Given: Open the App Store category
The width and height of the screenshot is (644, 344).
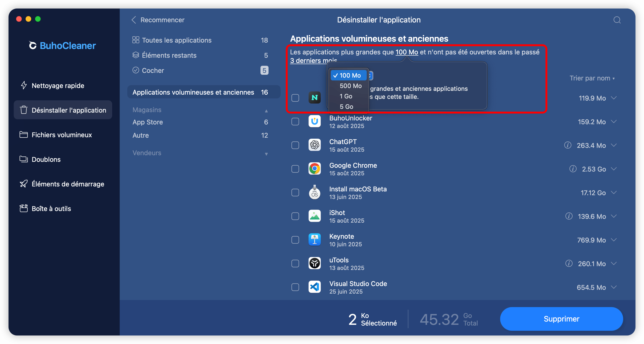Looking at the screenshot, I should pyautogui.click(x=200, y=122).
